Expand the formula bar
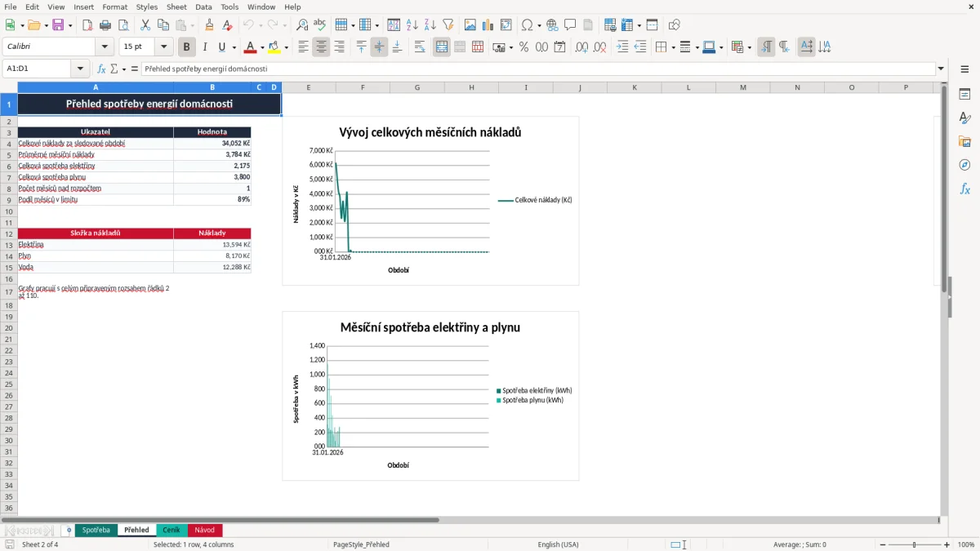980x551 pixels. (941, 69)
